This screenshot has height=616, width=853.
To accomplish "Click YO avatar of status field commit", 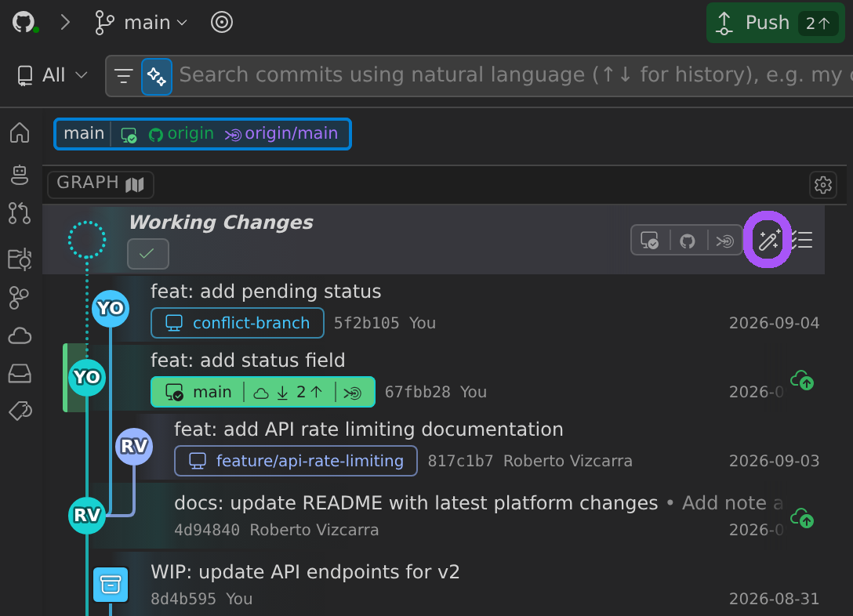I will [87, 377].
